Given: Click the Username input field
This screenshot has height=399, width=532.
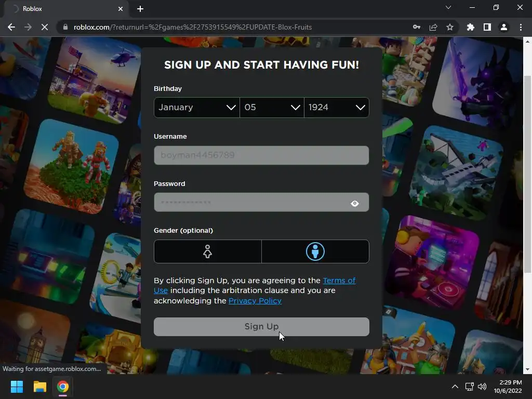Looking at the screenshot, I should pos(261,155).
